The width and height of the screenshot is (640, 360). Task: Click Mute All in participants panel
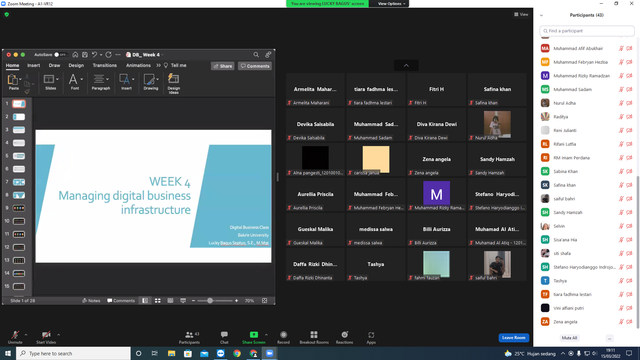pos(569,338)
